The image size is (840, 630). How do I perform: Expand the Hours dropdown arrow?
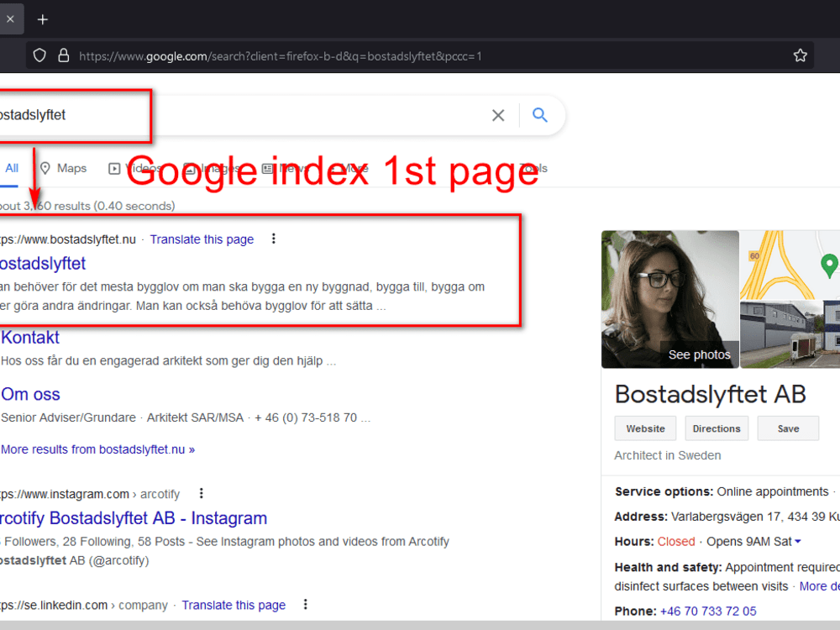[x=798, y=542]
